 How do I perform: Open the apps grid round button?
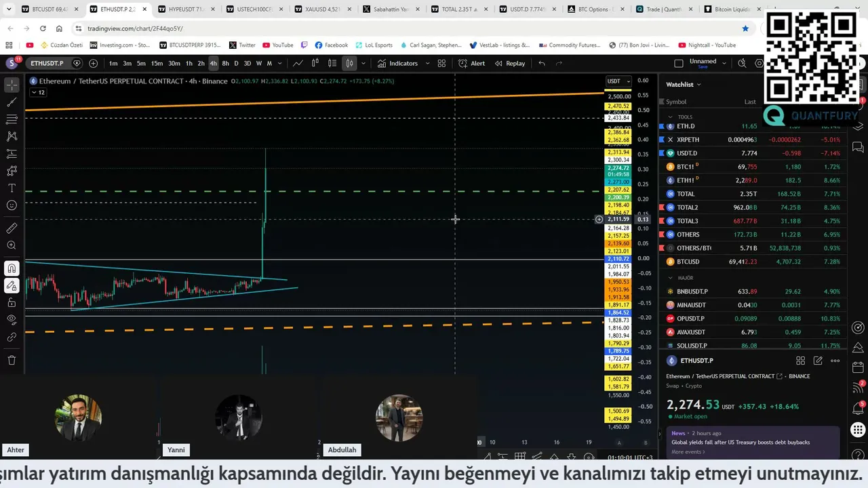click(x=858, y=430)
